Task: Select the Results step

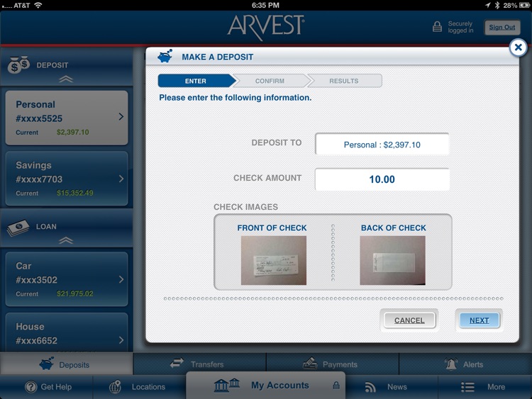Action: coord(344,81)
